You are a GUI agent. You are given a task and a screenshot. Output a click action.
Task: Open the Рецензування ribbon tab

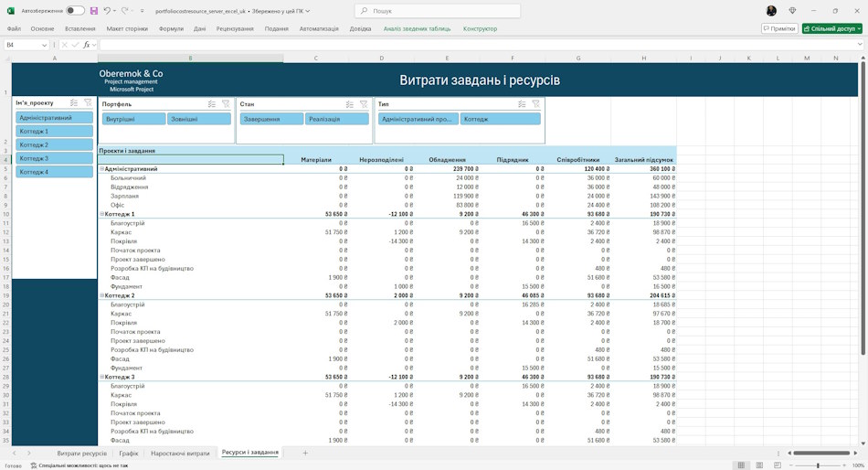point(235,29)
